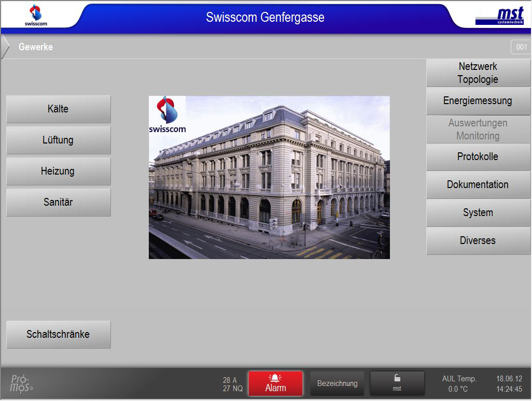The height and width of the screenshot is (401, 532).
Task: Click the time 14:24:45
Action: [509, 389]
